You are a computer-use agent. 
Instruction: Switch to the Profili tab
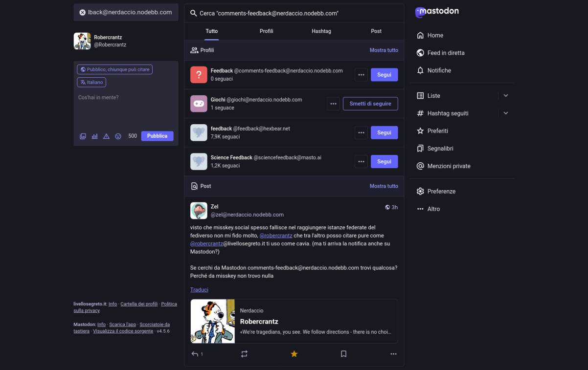[x=266, y=31]
